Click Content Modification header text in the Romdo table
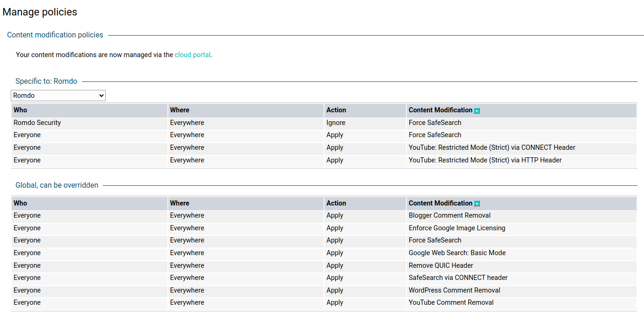This screenshot has width=644, height=316. 441,110
